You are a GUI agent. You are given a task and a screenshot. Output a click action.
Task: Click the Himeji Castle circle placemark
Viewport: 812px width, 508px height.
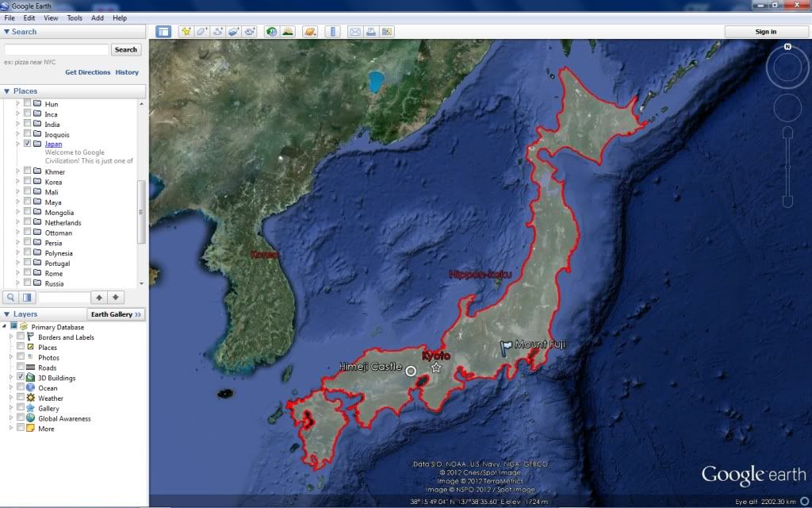411,371
